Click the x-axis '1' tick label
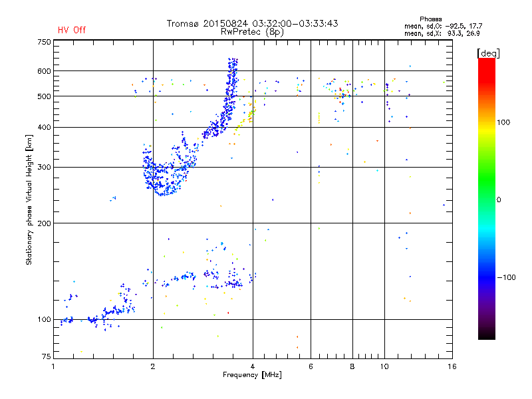This screenshot has width=532, height=399. 53,366
